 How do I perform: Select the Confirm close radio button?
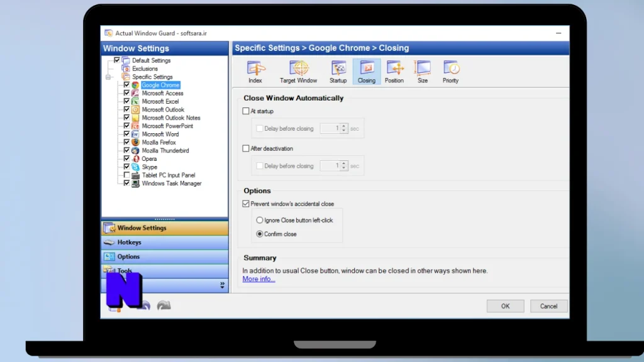tap(260, 234)
